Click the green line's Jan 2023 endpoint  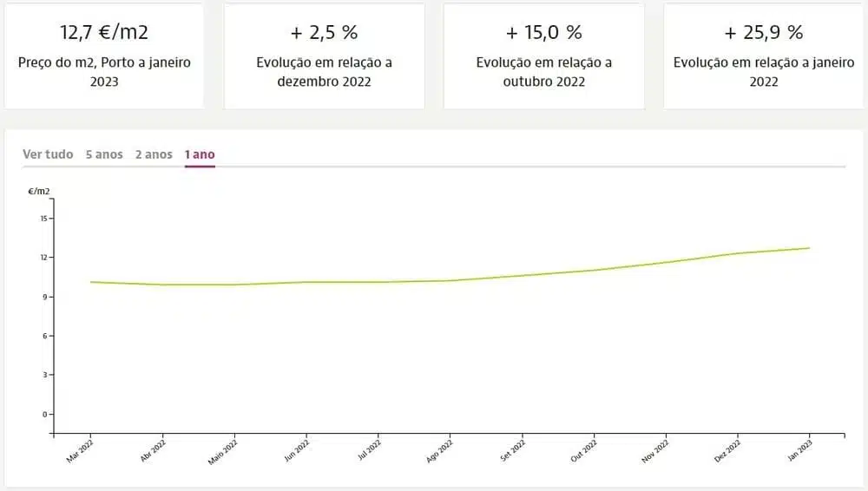click(810, 248)
